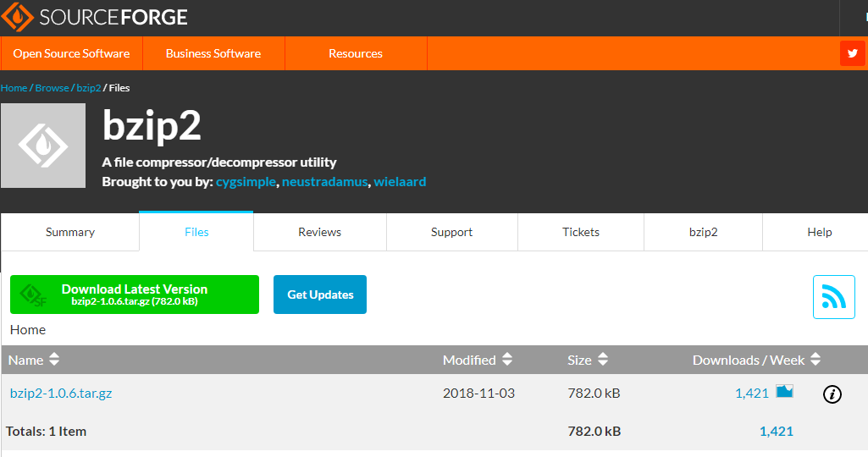Click the Files breadcrumb text

pyautogui.click(x=119, y=88)
